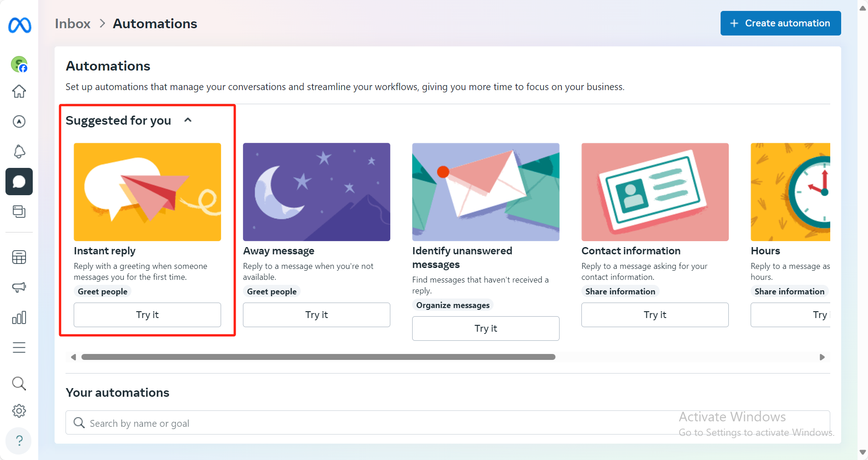Open the Insights bar-chart icon
The width and height of the screenshot is (868, 460).
click(19, 317)
